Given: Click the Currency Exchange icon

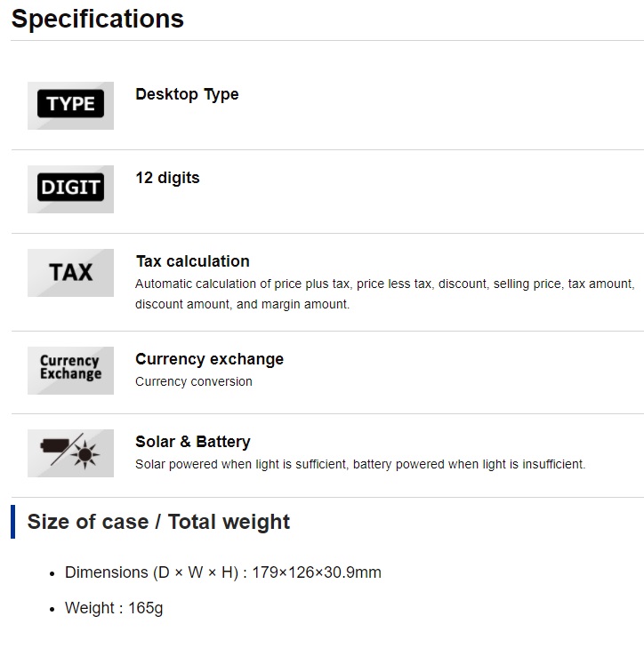Looking at the screenshot, I should click(70, 371).
